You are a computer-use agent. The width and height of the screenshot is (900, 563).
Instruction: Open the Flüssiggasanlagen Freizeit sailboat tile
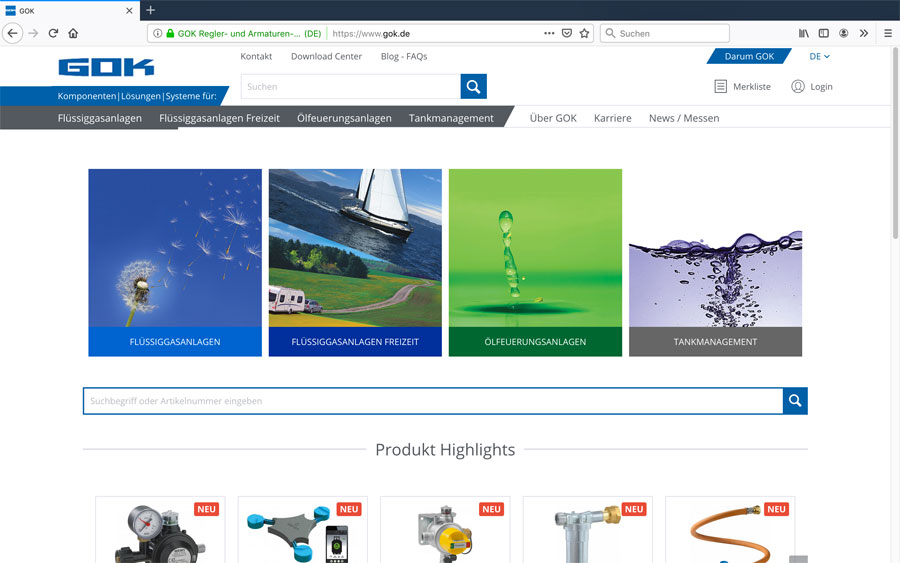point(355,262)
